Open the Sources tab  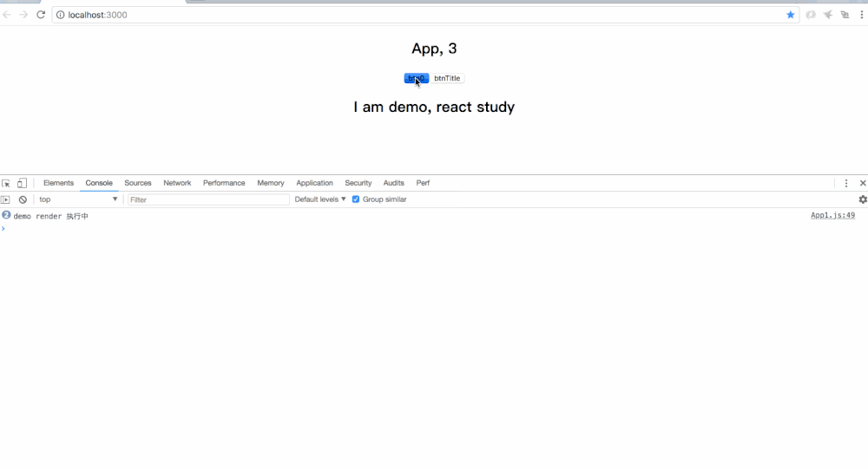point(138,183)
